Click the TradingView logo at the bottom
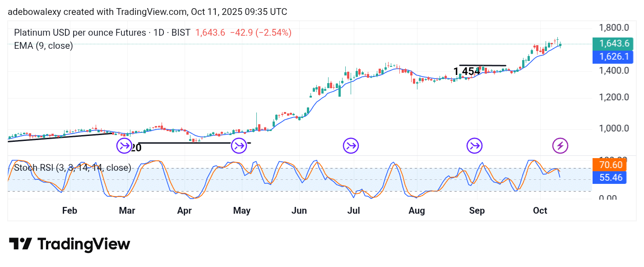 click(69, 244)
